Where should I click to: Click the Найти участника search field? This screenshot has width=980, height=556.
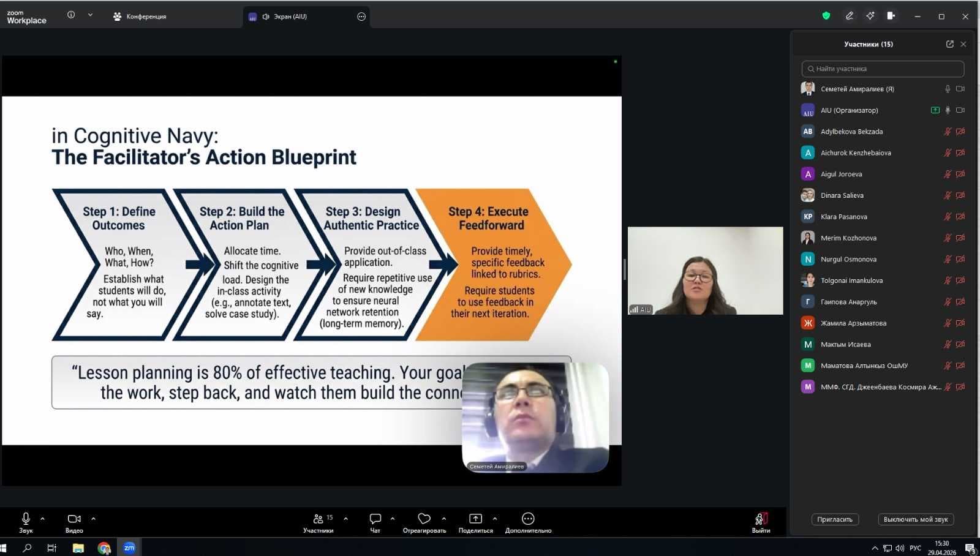(883, 69)
